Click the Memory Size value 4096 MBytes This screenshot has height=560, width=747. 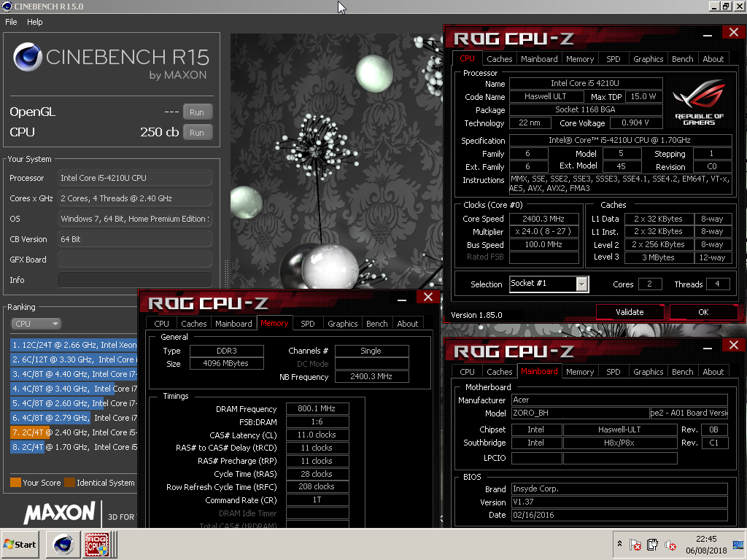(226, 363)
